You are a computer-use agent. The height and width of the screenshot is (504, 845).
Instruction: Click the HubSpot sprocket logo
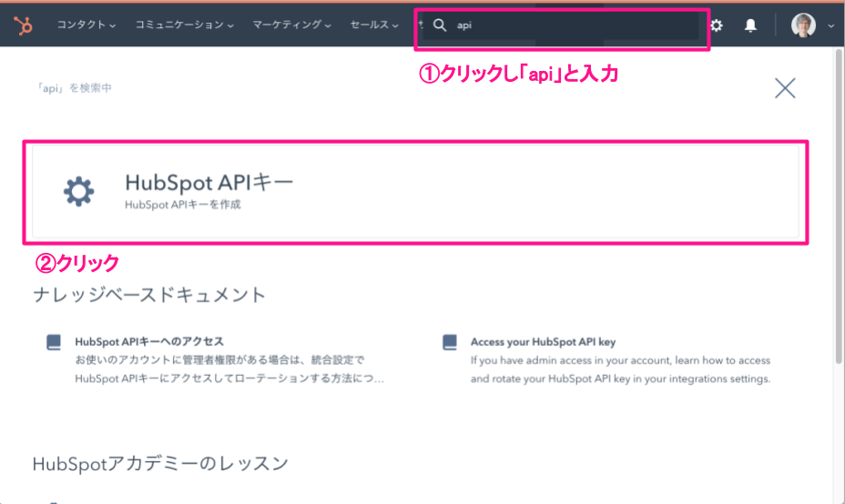(23, 25)
